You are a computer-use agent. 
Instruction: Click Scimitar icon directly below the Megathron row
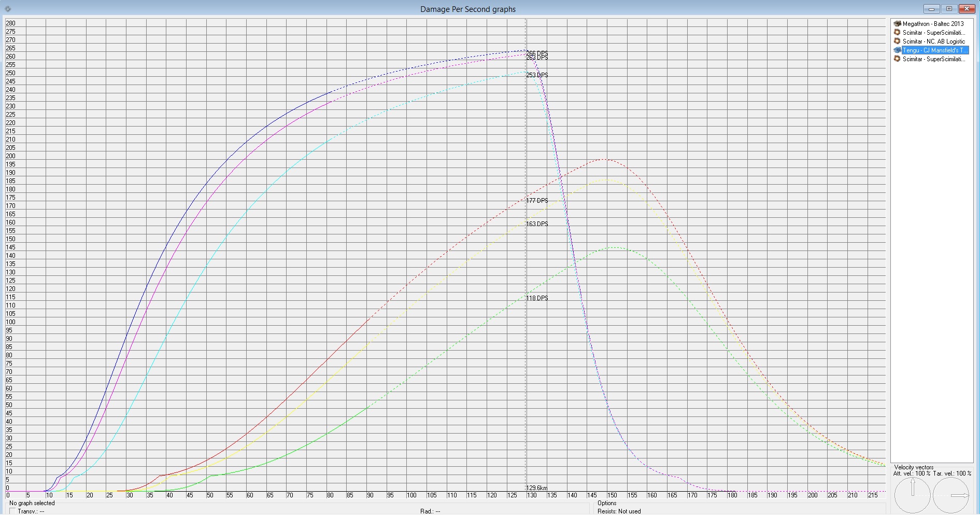[897, 33]
